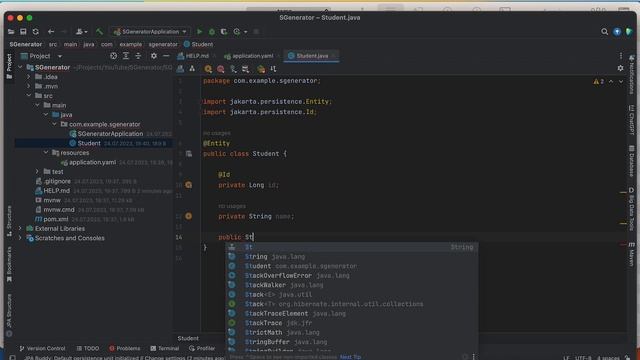Click the Select Opened File target icon

pyautogui.click(x=113, y=56)
